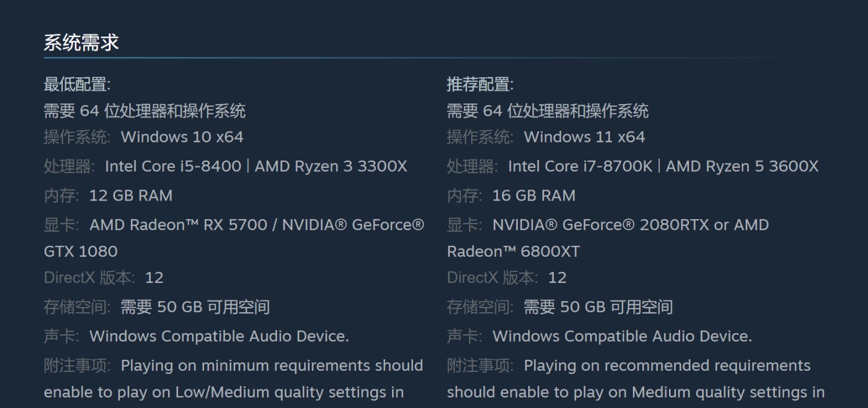Click minimum 需要 50 GB 可用空间 storage text
868x408 pixels.
[195, 307]
